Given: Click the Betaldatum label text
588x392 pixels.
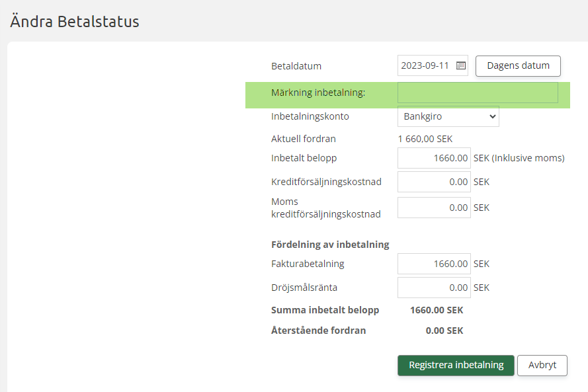Looking at the screenshot, I should (x=296, y=66).
